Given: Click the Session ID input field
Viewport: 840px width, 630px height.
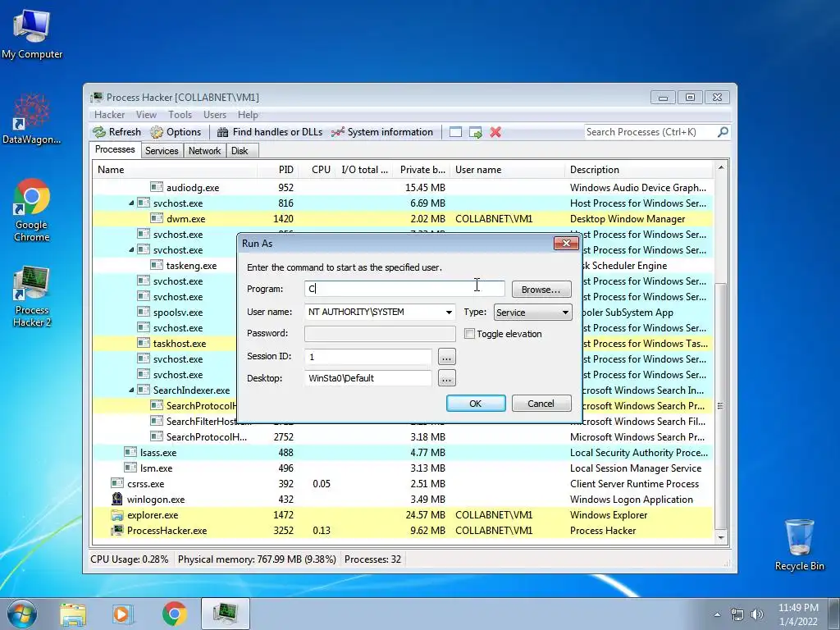Looking at the screenshot, I should point(368,357).
